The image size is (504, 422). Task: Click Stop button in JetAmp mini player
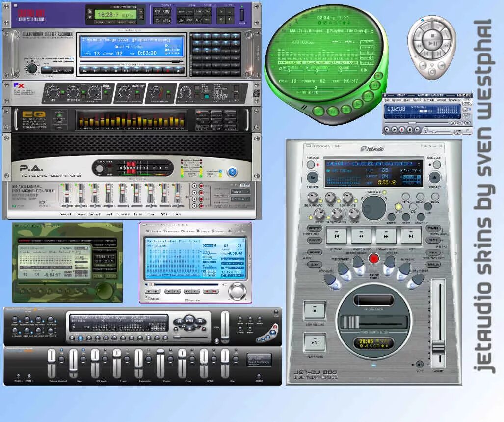(410, 129)
